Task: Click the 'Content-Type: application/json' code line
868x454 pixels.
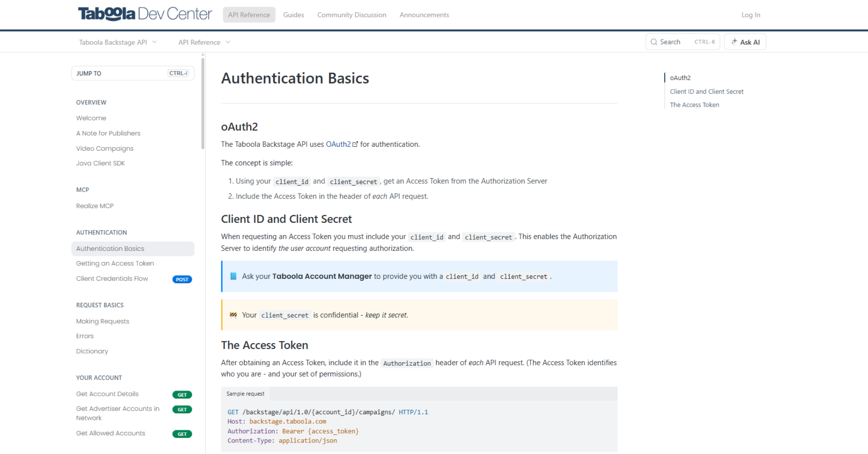Action: pyautogui.click(x=282, y=441)
